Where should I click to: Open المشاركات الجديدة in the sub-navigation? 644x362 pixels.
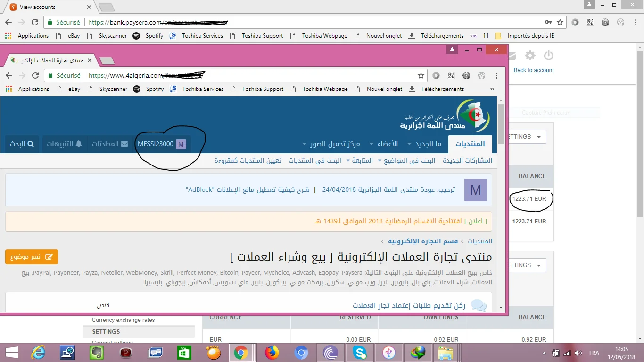467,161
